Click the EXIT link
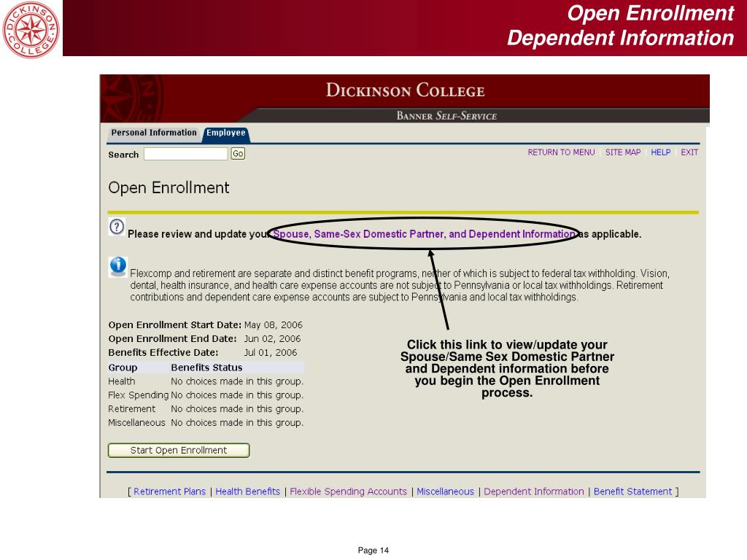Screen dimensions: 747x560 (689, 152)
